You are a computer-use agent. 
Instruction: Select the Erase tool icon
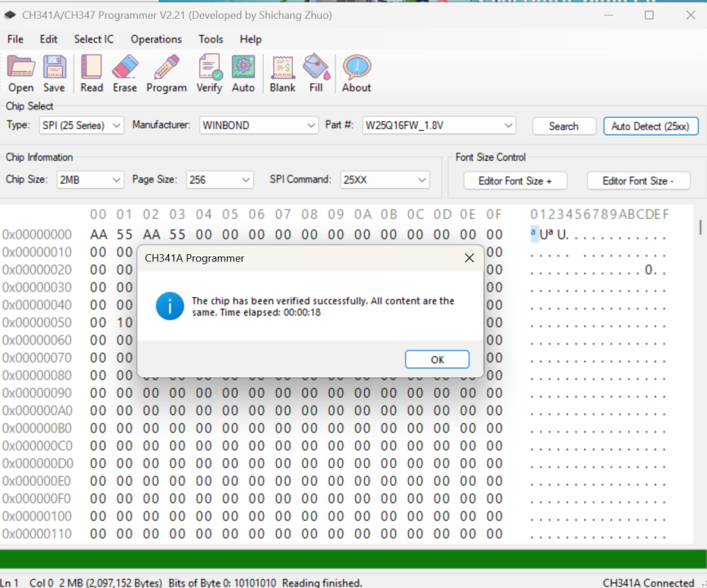click(x=125, y=73)
